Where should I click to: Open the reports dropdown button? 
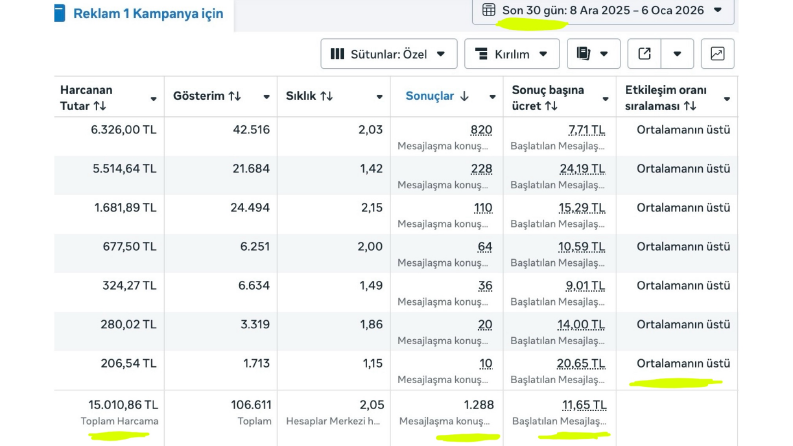pos(594,54)
